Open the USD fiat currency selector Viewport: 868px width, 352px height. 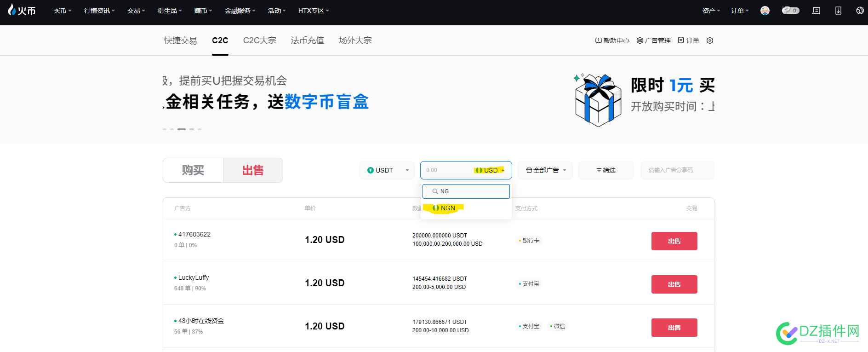490,170
